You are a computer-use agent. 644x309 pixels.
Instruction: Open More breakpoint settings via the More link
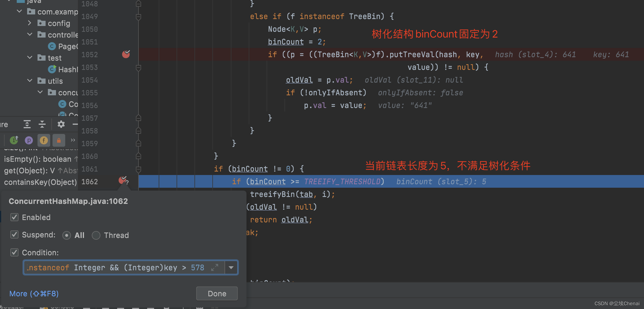[34, 293]
